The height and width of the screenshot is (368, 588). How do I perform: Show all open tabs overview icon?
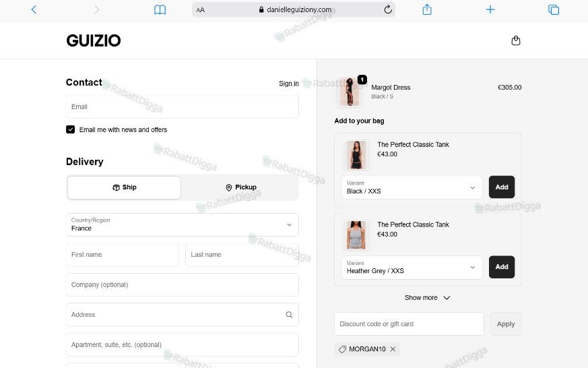pos(554,9)
